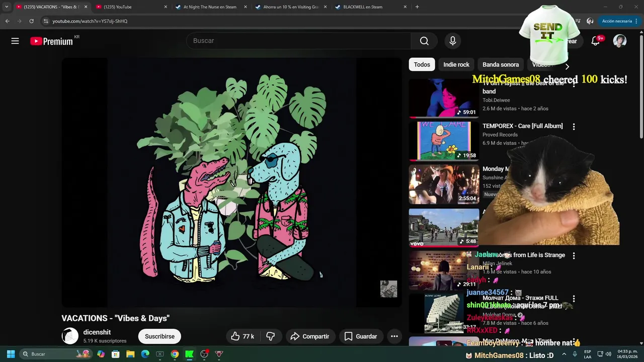The image size is (644, 362).
Task: Click the Compartir share button
Action: tap(310, 336)
